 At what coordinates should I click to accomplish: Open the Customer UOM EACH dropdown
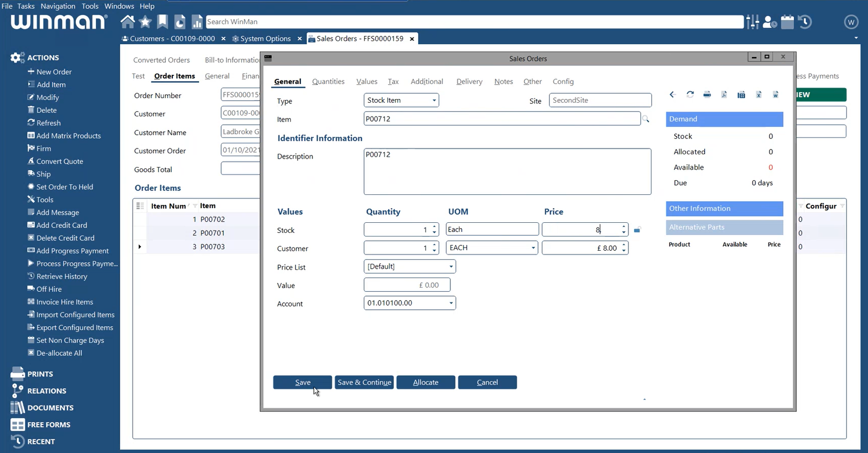tap(533, 248)
